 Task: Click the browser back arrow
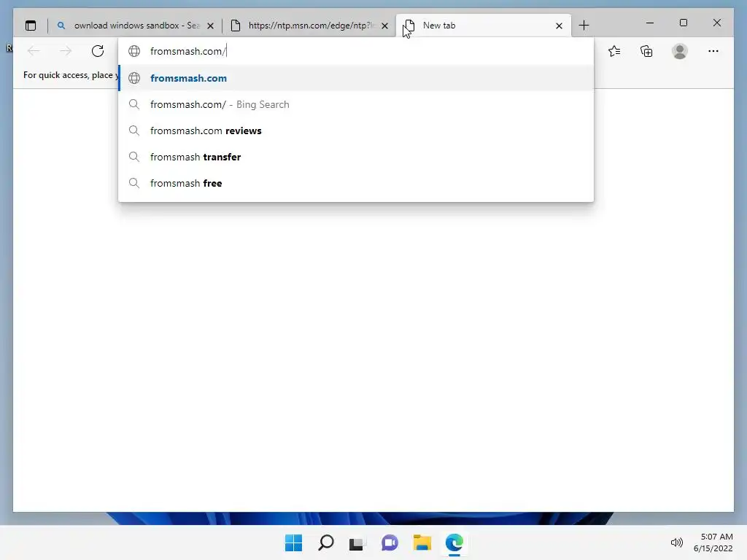34,51
